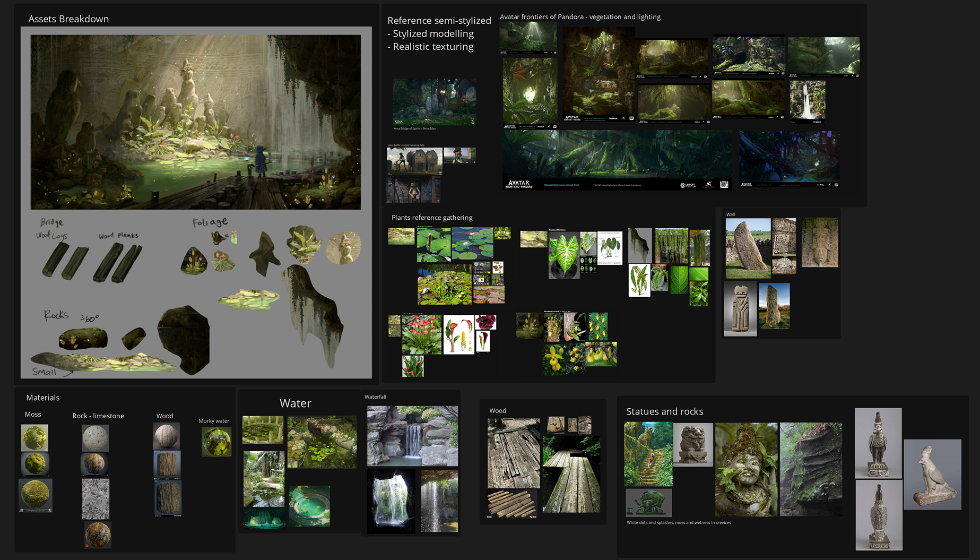The width and height of the screenshot is (980, 560).
Task: Pick the Mayan carved face relief image
Action: [x=820, y=242]
